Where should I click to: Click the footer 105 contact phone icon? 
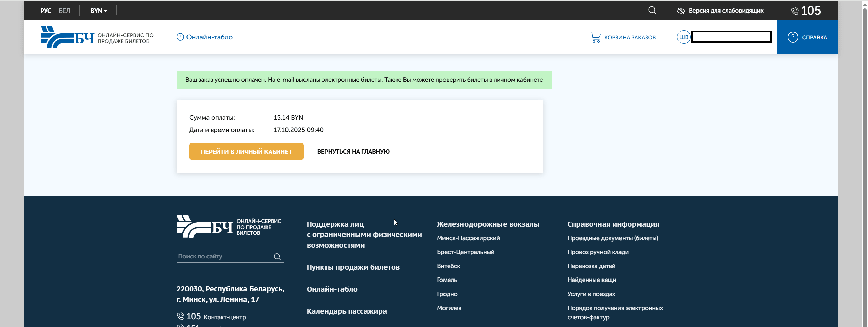coord(180,316)
